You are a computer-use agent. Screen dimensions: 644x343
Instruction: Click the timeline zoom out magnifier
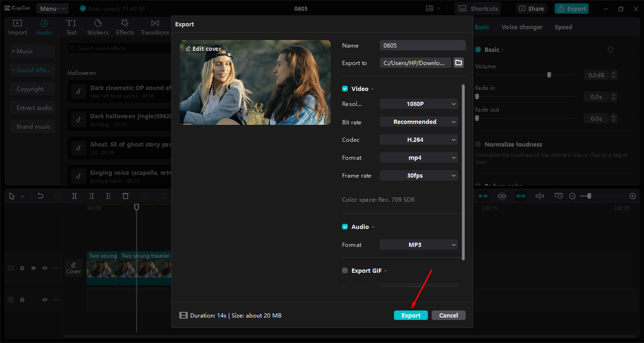[x=572, y=196]
